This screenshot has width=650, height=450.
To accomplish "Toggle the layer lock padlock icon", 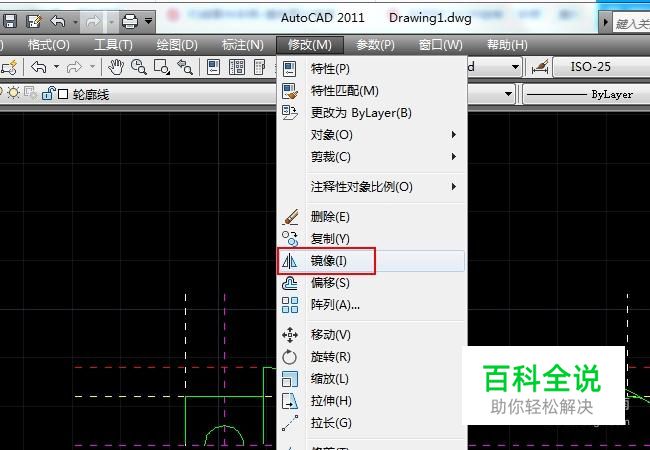I will [x=49, y=94].
